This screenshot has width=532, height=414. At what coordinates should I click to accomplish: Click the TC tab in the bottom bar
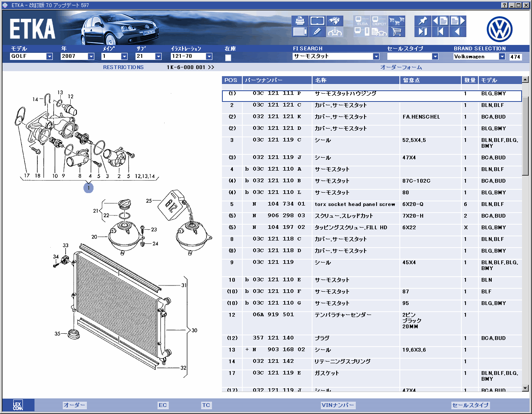(206, 405)
